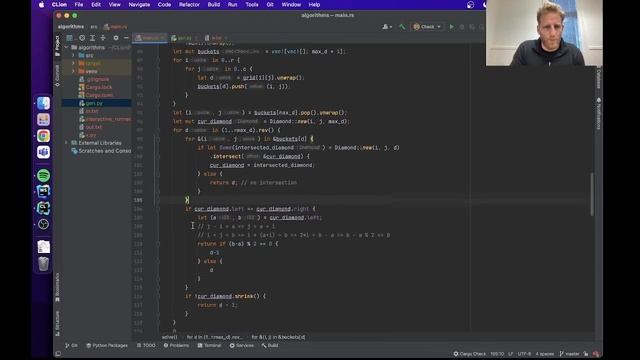The image size is (640, 360).
Task: Open the Structure tool window tab
Action: [x=57, y=323]
